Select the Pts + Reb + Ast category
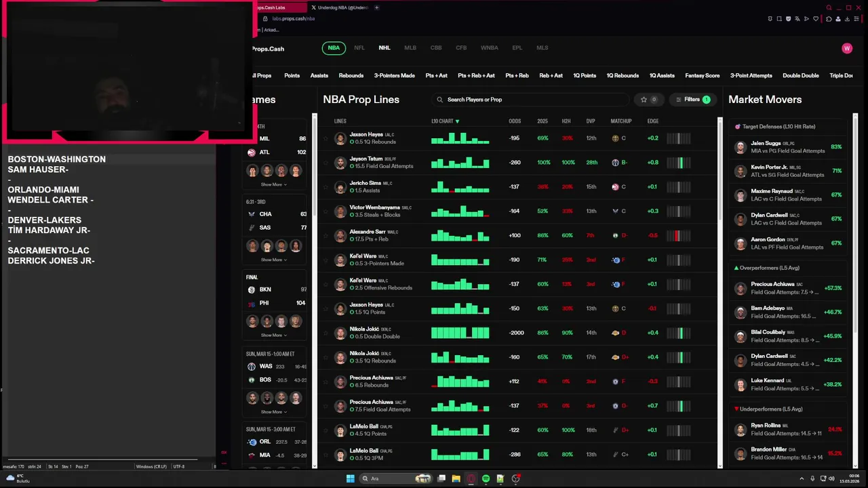The width and height of the screenshot is (868, 488). pyautogui.click(x=476, y=76)
